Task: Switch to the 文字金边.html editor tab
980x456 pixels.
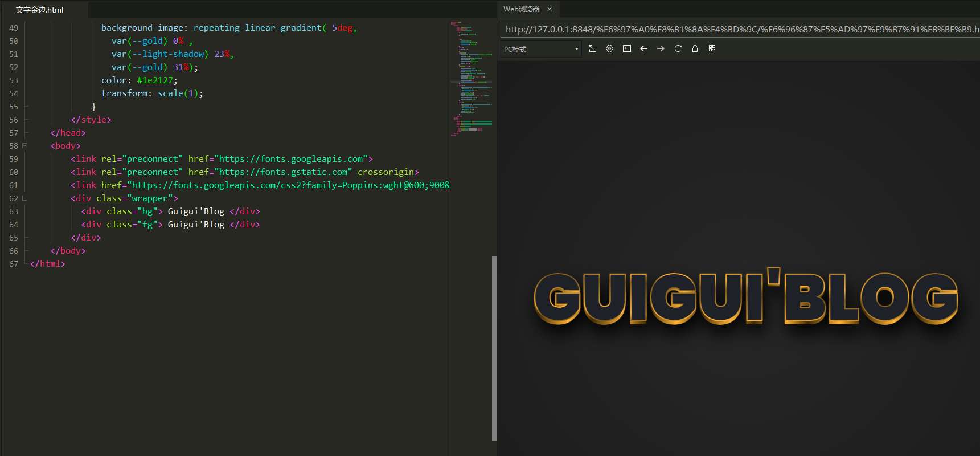Action: [x=40, y=10]
